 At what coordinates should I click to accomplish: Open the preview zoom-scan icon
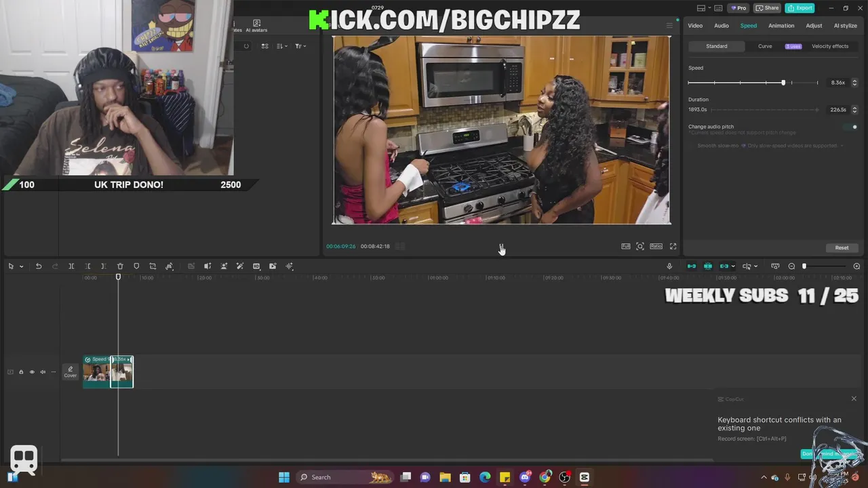coord(640,246)
